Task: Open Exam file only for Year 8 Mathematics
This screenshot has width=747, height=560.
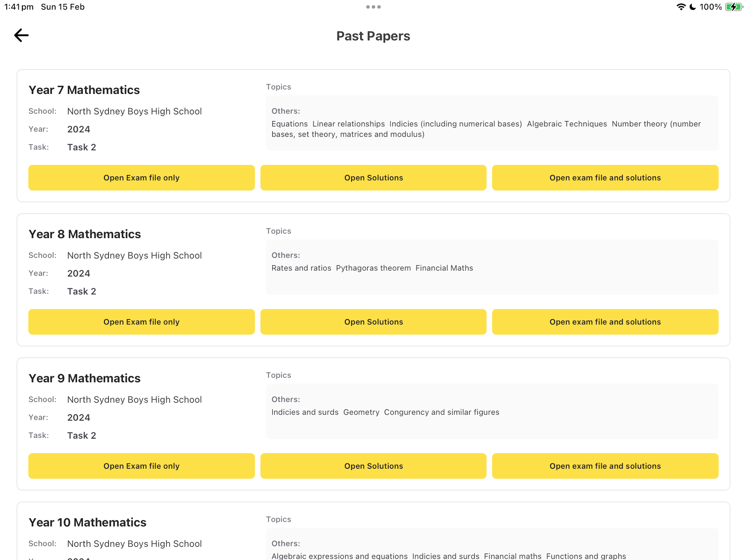Action: 141,322
